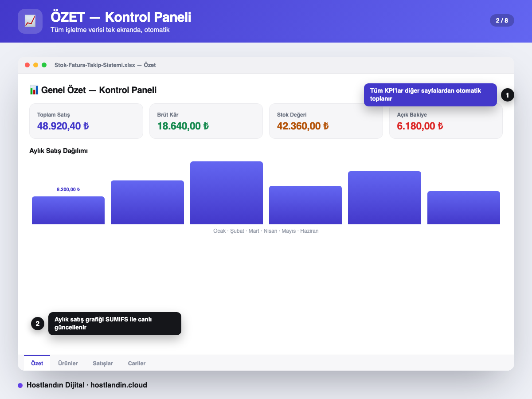The width and height of the screenshot is (532, 399).
Task: Click the Açık Bakiye value 6.180,00 ₺
Action: [x=420, y=126]
